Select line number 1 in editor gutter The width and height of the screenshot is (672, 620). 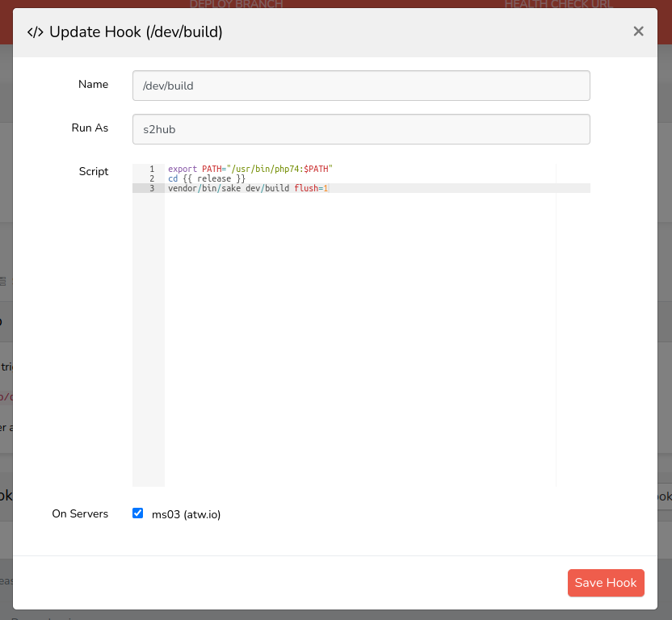[x=151, y=169]
